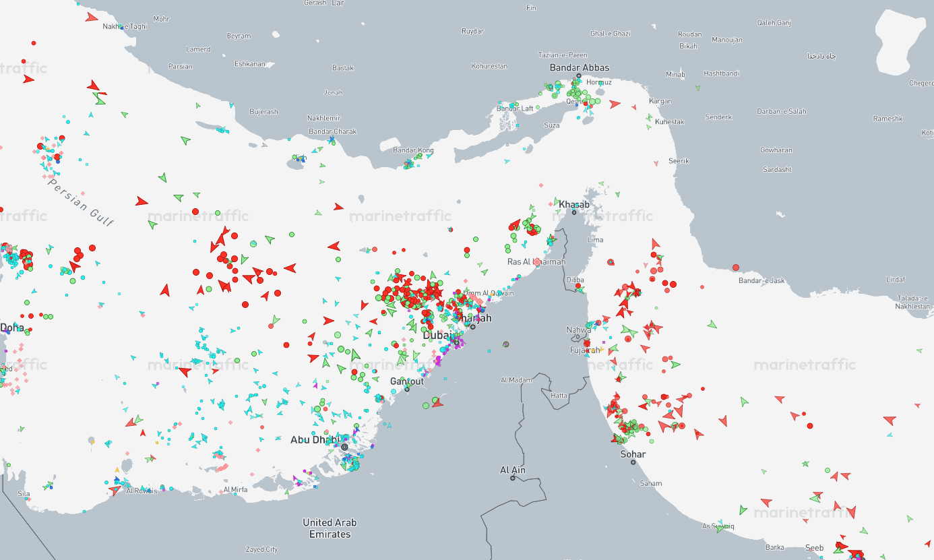The width and height of the screenshot is (934, 560).
Task: Click the Bandar Abbas city label
Action: point(579,67)
